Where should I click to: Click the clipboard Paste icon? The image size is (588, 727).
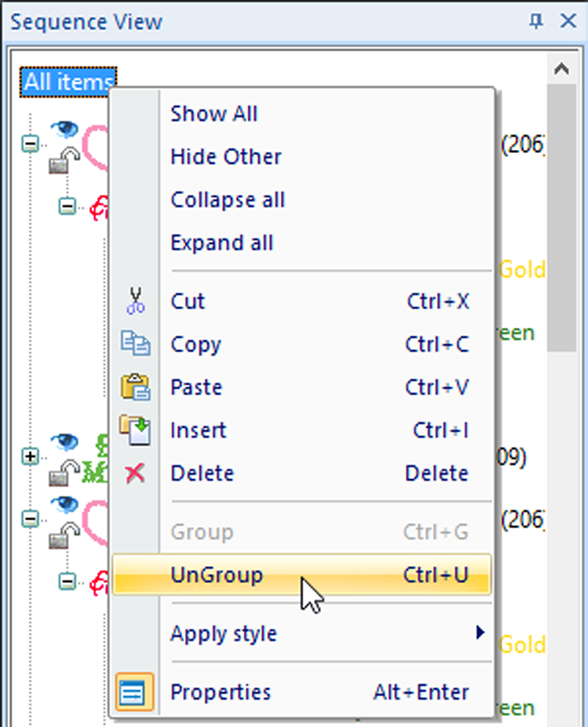click(x=135, y=387)
